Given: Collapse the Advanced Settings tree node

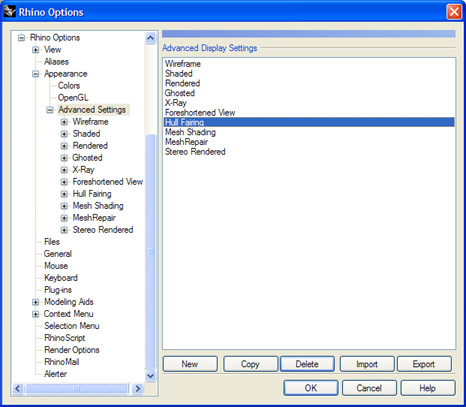Looking at the screenshot, I should pyautogui.click(x=50, y=110).
